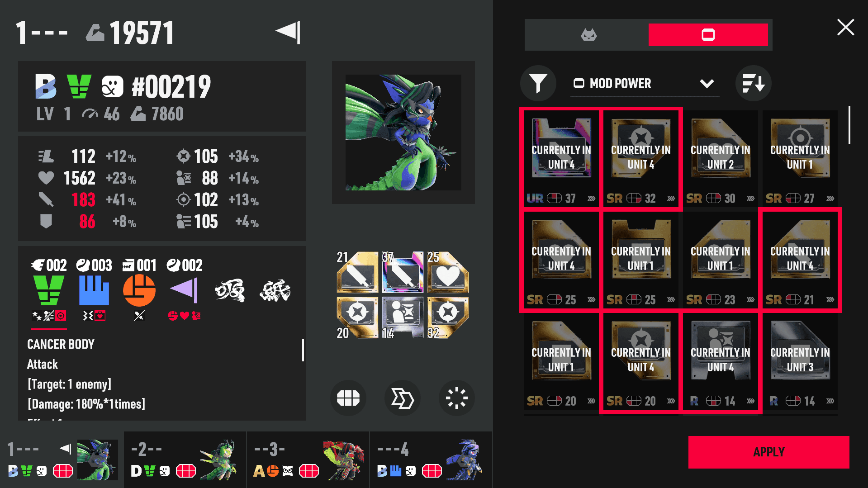Screen dimensions: 868x488
Task: Expand details arrows on SR 23 mod
Action: [750, 300]
